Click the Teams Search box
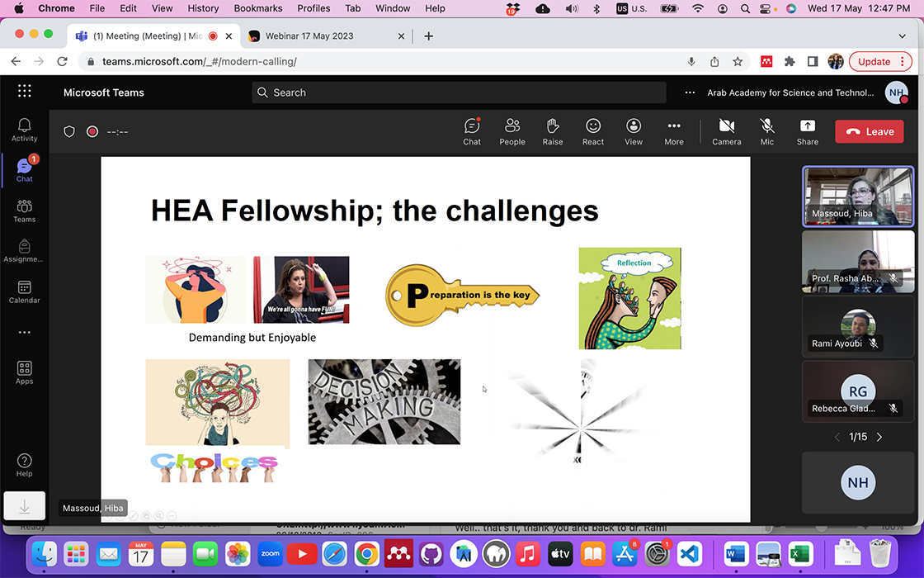 coord(459,92)
